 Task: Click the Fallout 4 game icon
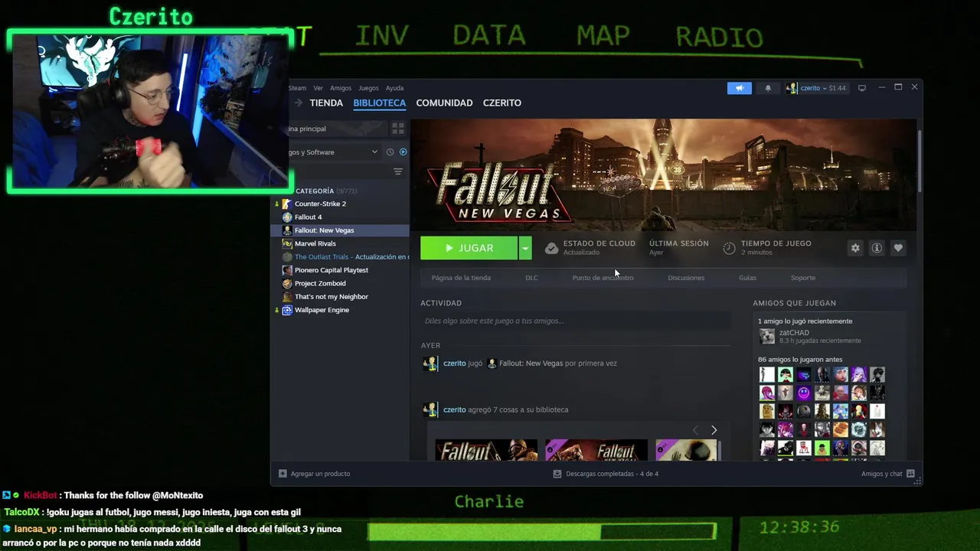[287, 217]
